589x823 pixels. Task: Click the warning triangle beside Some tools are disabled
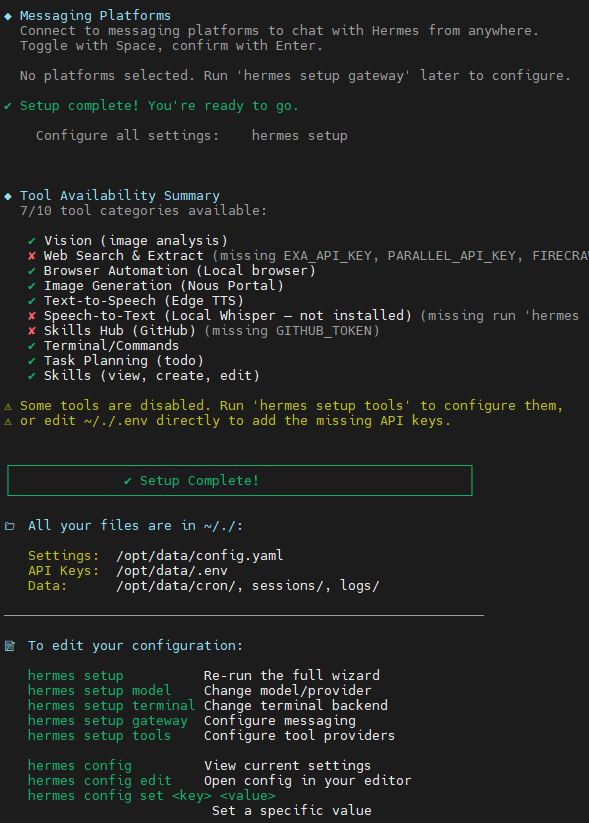[8, 406]
